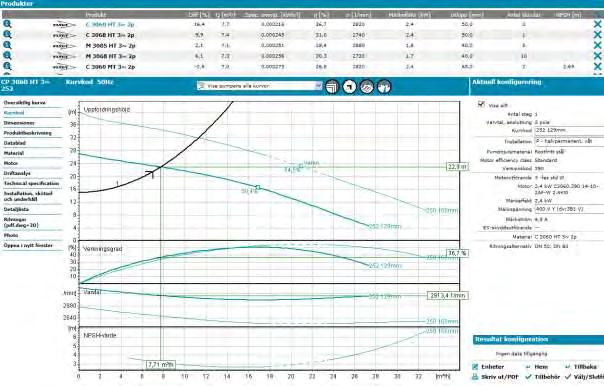Open Produktbeskrivning section
Screen dimensions: 604x386
27,133
